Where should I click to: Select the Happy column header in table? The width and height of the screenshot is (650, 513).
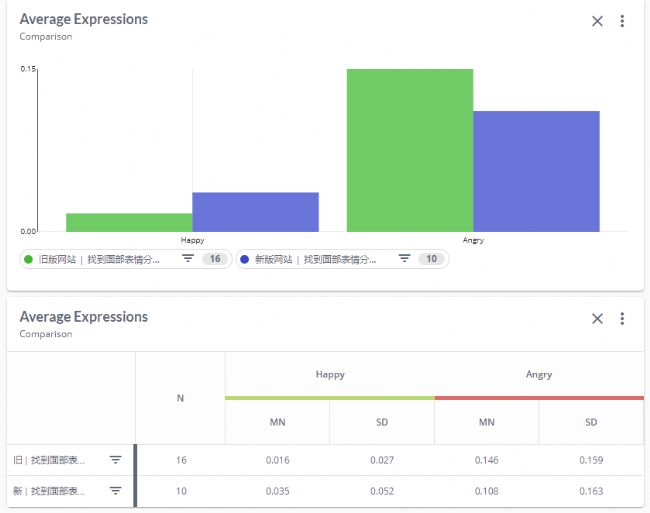(x=329, y=375)
